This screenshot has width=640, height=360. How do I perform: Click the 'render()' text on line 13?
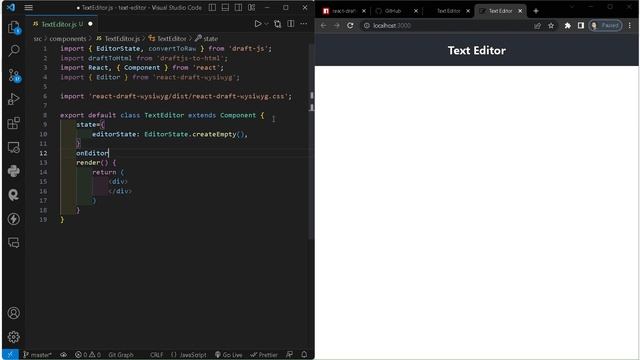click(x=92, y=162)
